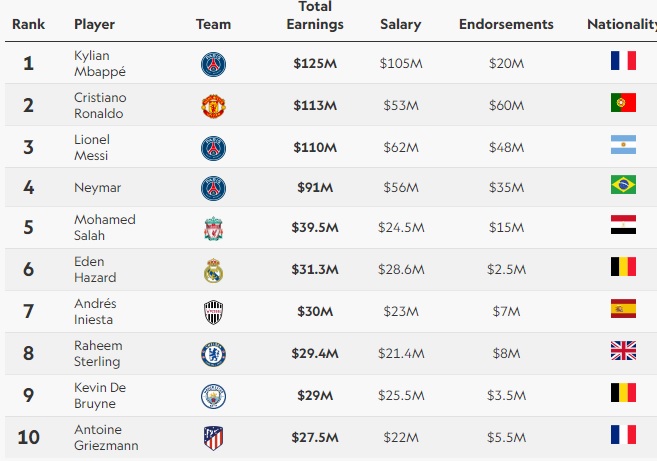The width and height of the screenshot is (657, 461).
Task: Click the Argentina flag in Messi's row
Action: [x=623, y=144]
